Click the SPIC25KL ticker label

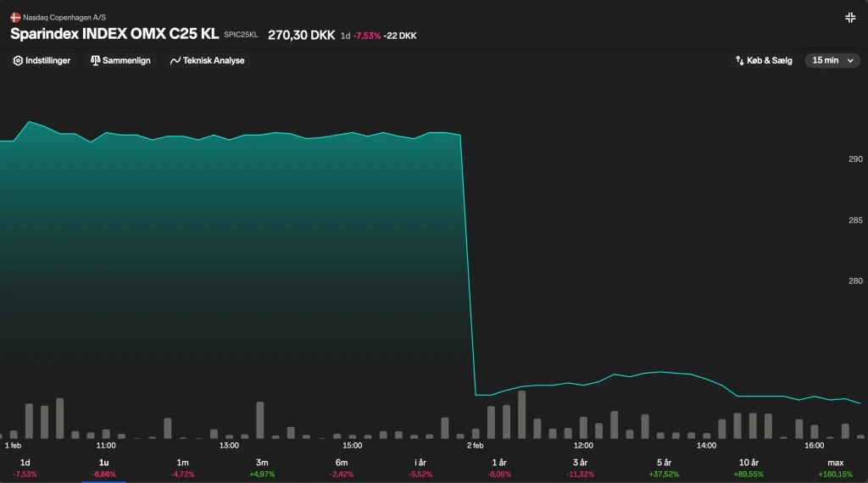click(241, 35)
